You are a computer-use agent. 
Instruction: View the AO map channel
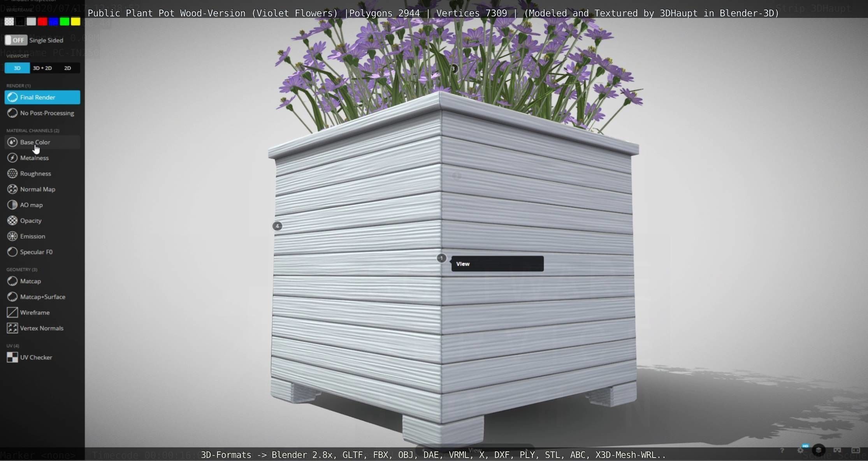coord(42,205)
